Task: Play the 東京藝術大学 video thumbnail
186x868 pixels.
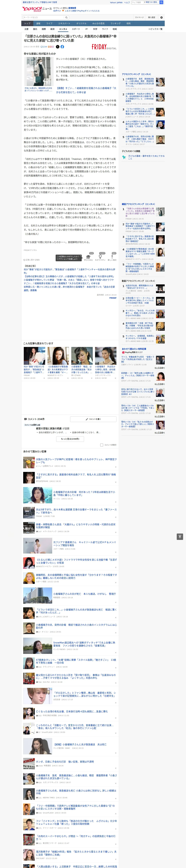Action: click(x=160, y=327)
